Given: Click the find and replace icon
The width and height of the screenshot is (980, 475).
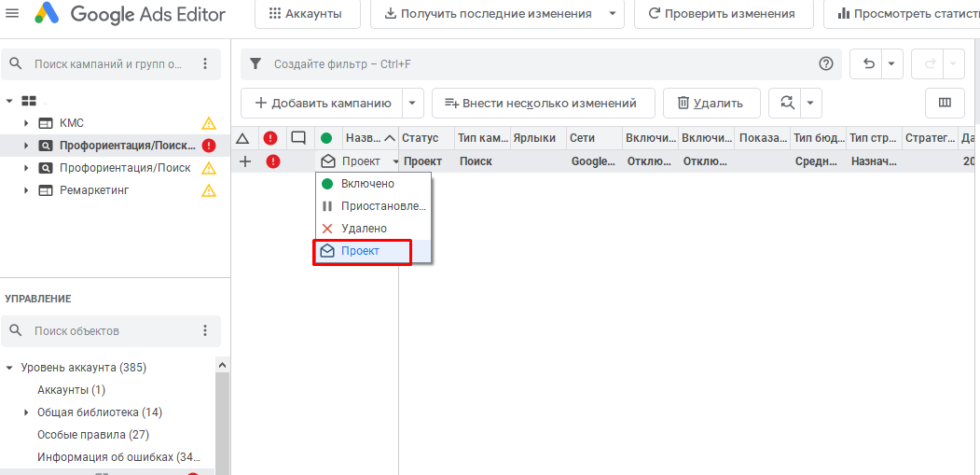Looking at the screenshot, I should 786,104.
